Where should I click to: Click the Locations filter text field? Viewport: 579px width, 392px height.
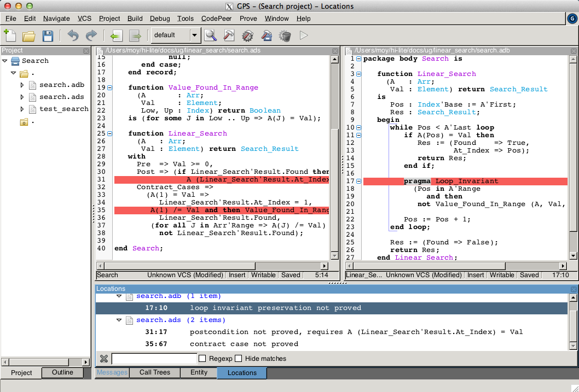coord(154,359)
